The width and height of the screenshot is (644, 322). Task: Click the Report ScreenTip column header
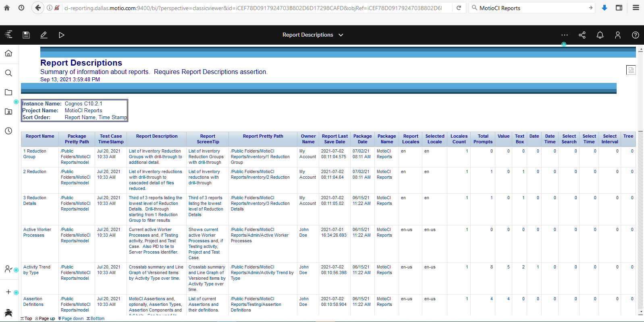[x=208, y=139]
